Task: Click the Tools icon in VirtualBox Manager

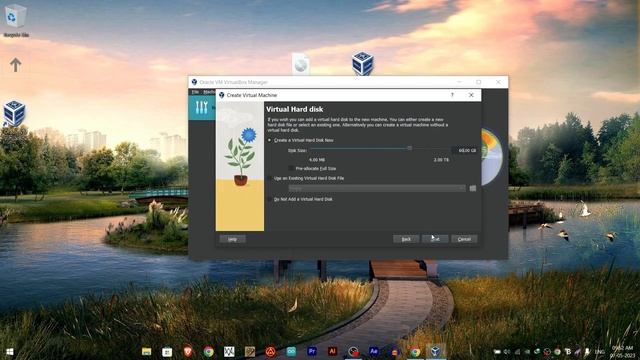Action: [x=202, y=107]
